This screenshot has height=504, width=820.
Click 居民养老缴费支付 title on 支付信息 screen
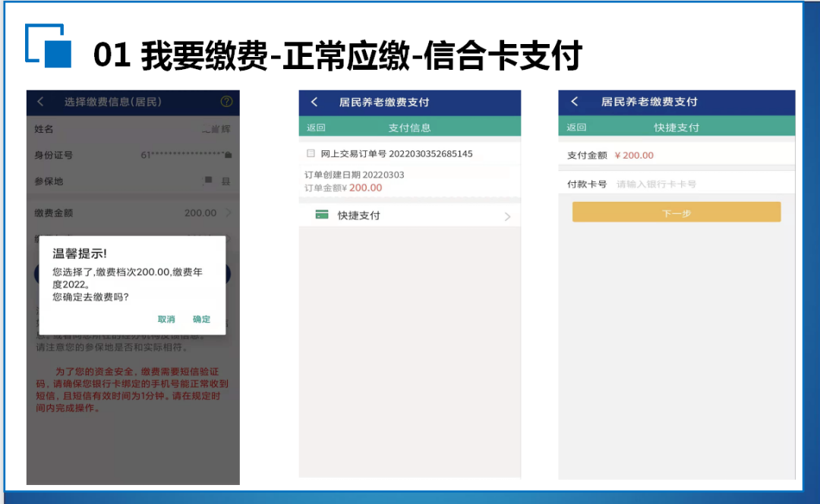click(384, 102)
